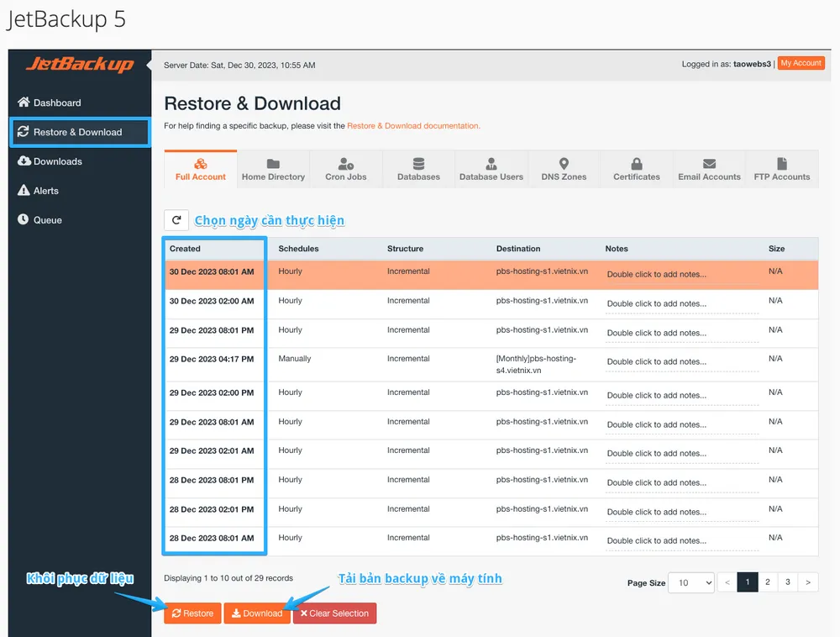Open the Databases tab

(x=418, y=169)
